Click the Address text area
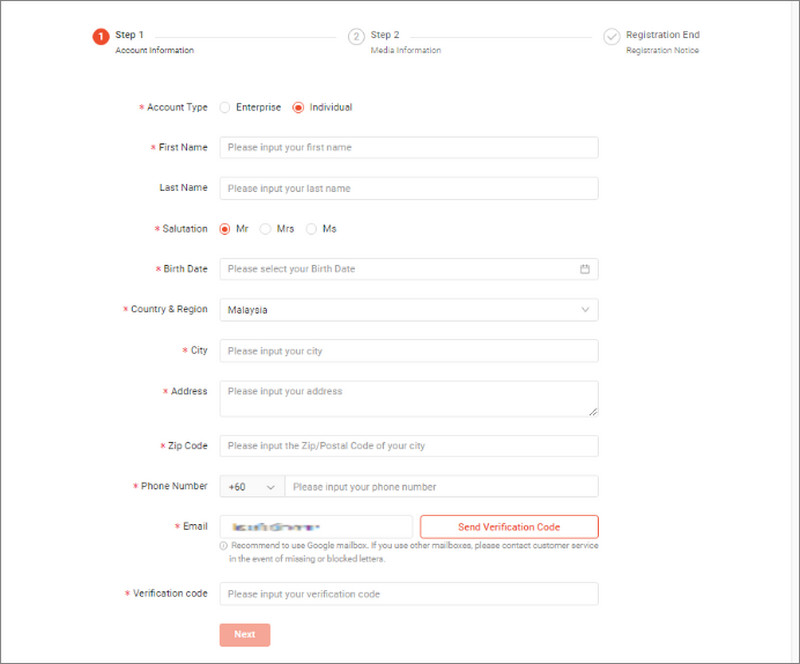This screenshot has width=800, height=664. [408, 396]
